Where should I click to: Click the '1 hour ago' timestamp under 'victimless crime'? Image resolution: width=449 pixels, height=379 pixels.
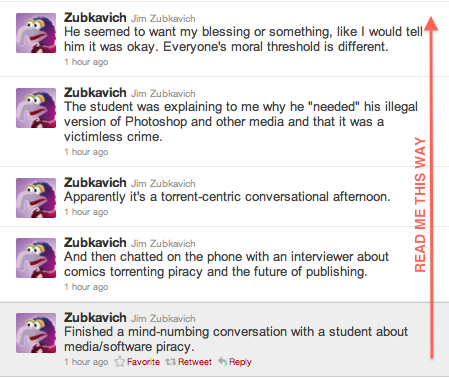86,152
